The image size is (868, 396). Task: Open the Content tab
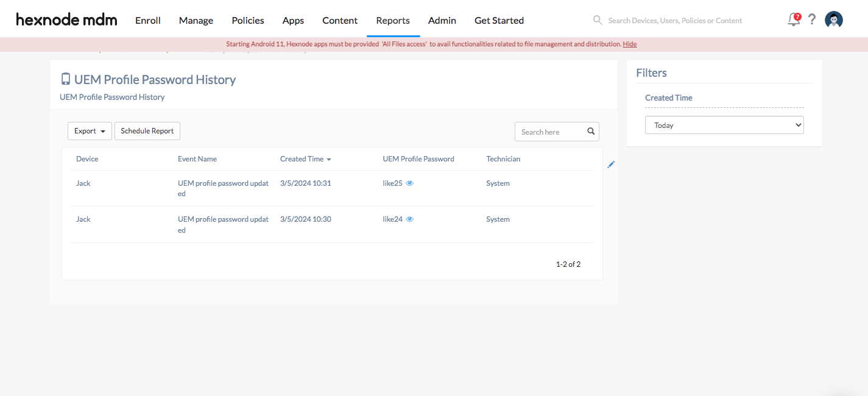pos(340,20)
